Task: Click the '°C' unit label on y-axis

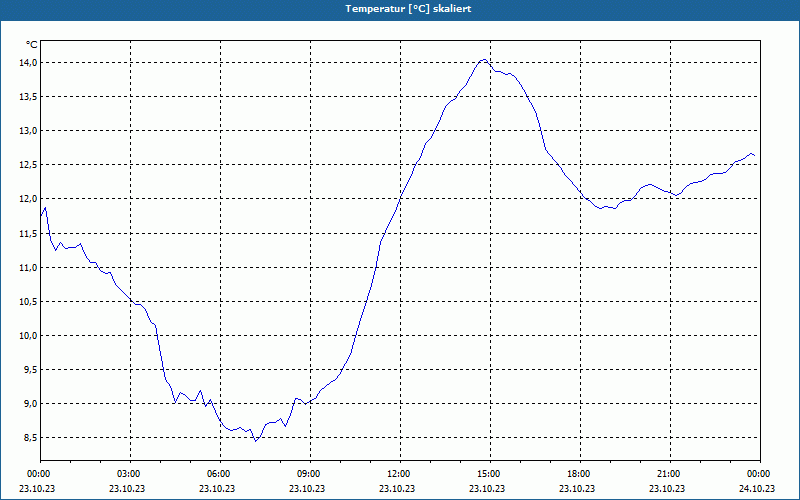Action: point(32,45)
